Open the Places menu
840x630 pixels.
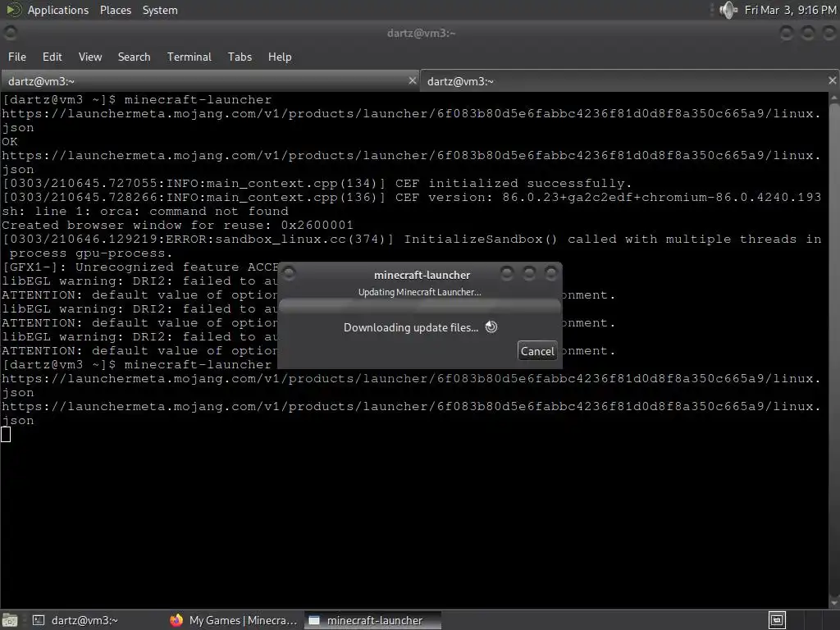click(x=115, y=10)
